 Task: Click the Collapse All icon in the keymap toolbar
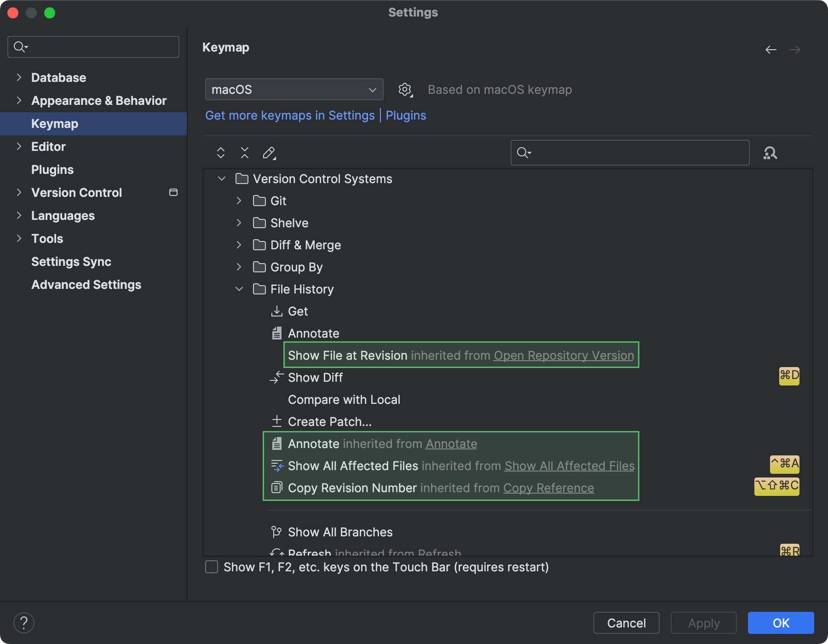(x=244, y=152)
